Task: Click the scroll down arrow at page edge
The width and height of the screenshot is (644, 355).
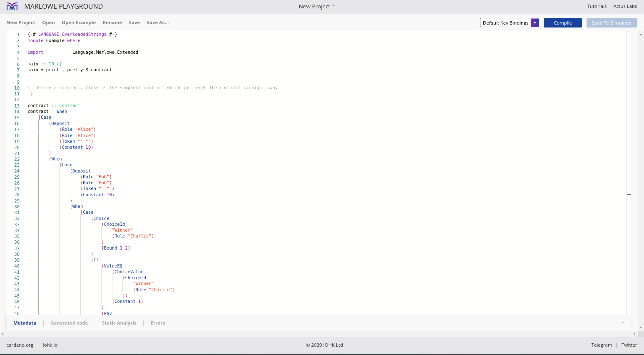Action: (x=641, y=327)
